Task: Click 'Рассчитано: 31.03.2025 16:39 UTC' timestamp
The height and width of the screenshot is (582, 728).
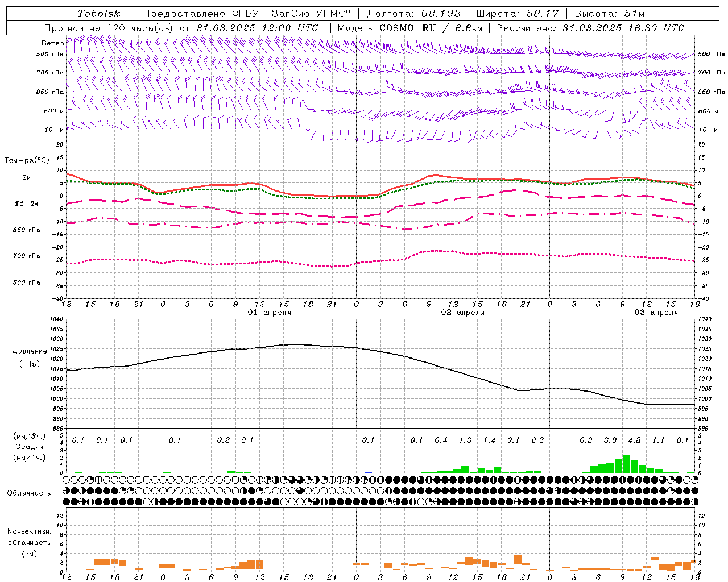Action: click(590, 28)
